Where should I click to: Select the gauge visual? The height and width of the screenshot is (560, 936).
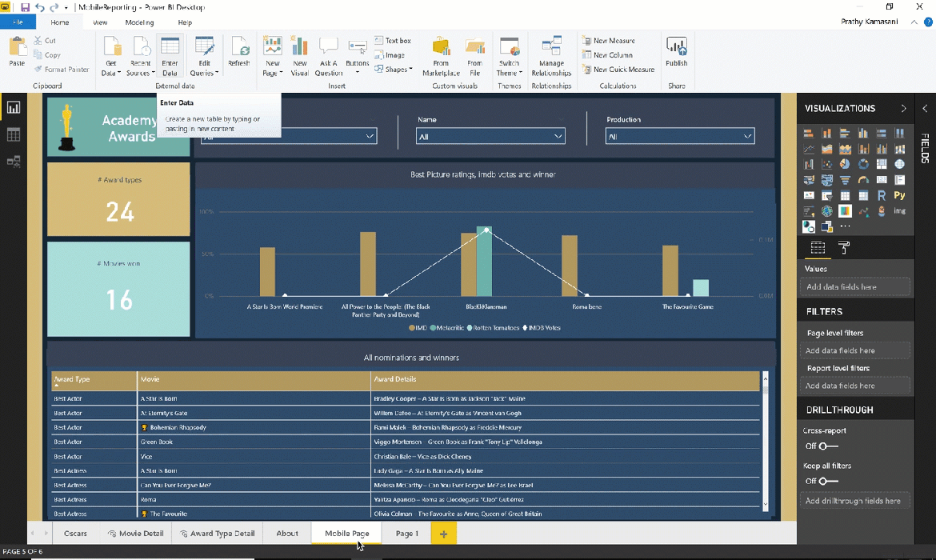tap(863, 180)
